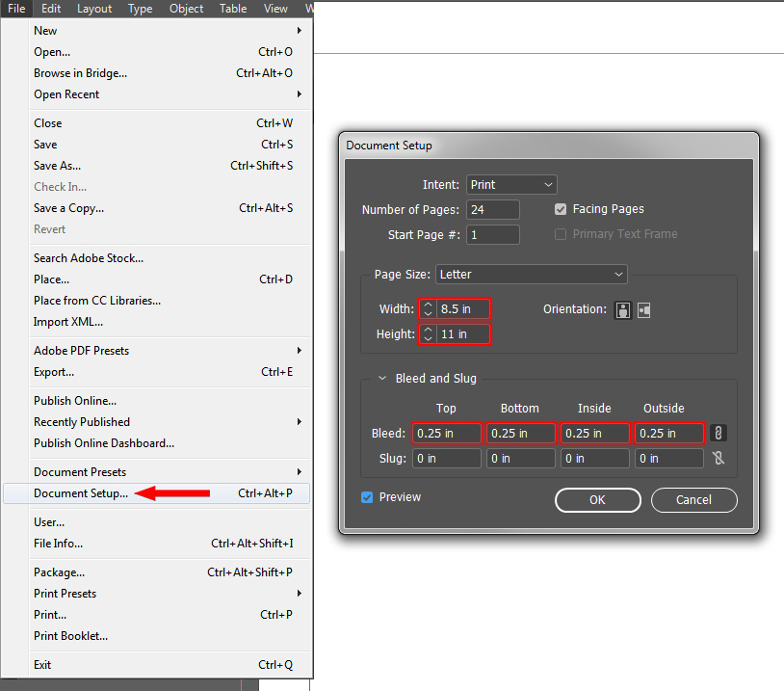Click the Width stepper up arrow
Screen dimensions: 784x691
430,305
